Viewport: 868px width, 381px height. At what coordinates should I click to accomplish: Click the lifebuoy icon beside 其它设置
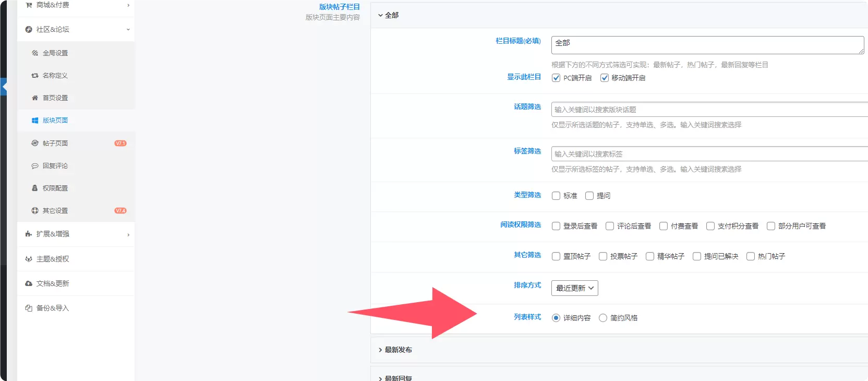click(x=35, y=211)
